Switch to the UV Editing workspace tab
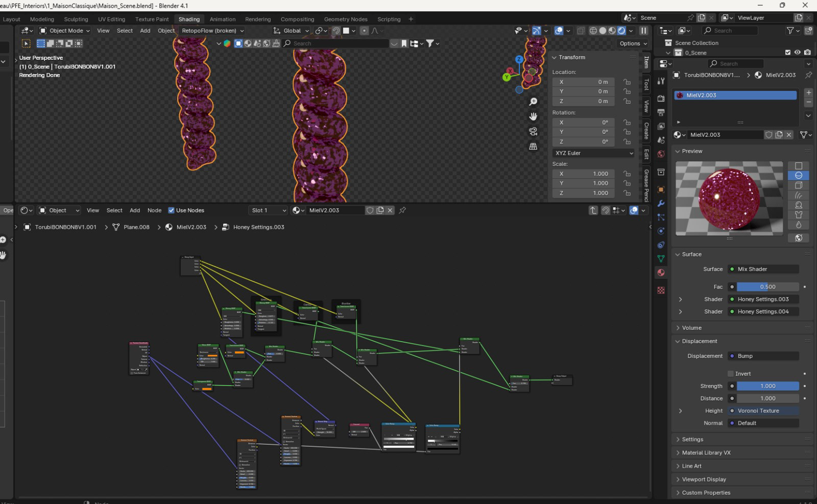This screenshot has width=817, height=504. pyautogui.click(x=111, y=19)
